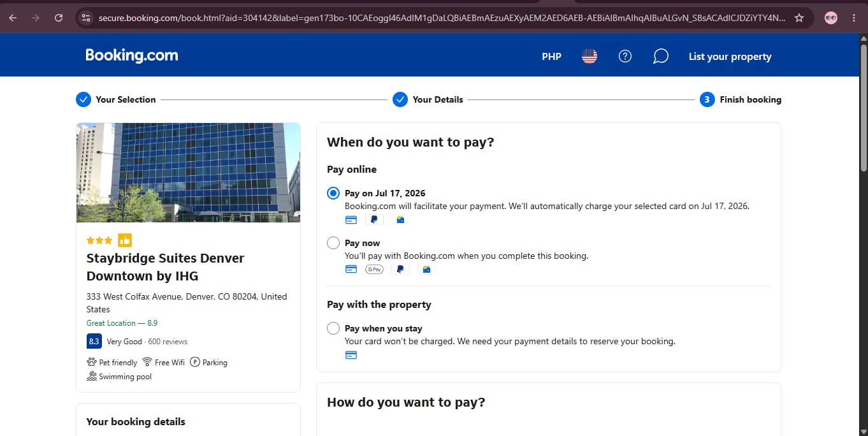Click the Parking P icon

(x=195, y=362)
